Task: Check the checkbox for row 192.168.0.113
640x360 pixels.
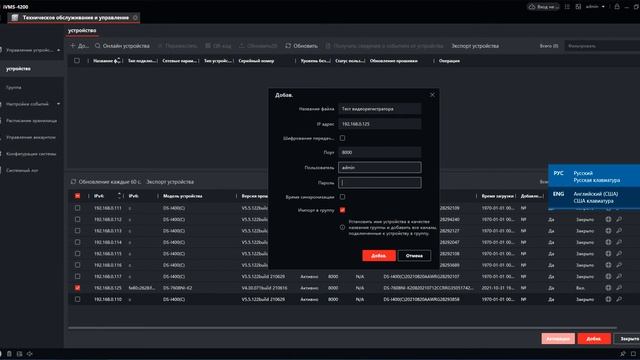Action: coord(78,231)
